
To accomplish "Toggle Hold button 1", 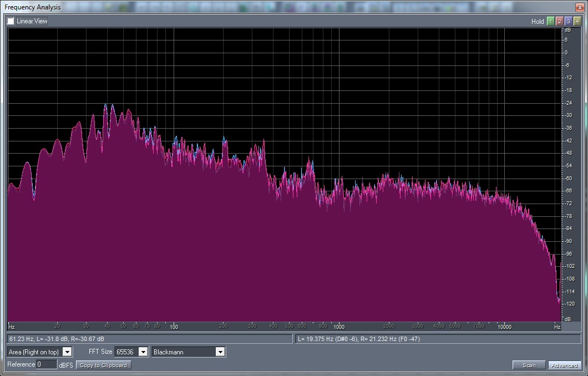I will [x=550, y=22].
